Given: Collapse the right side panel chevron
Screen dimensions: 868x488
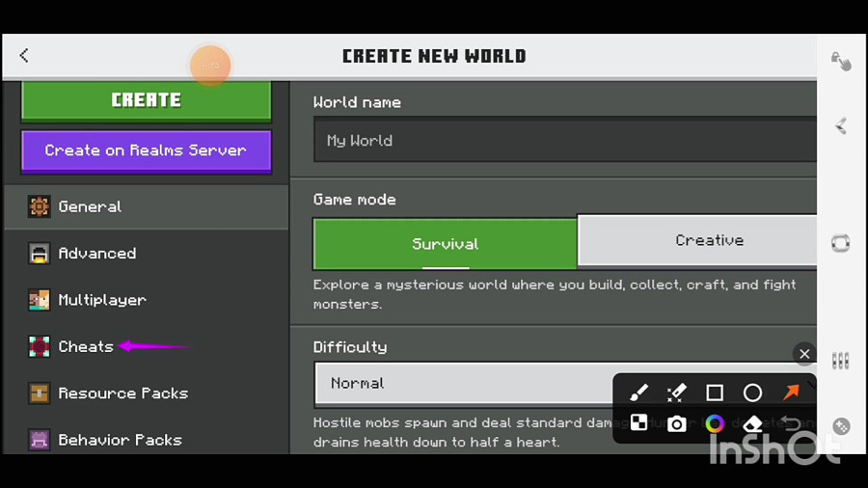Looking at the screenshot, I should tap(841, 126).
